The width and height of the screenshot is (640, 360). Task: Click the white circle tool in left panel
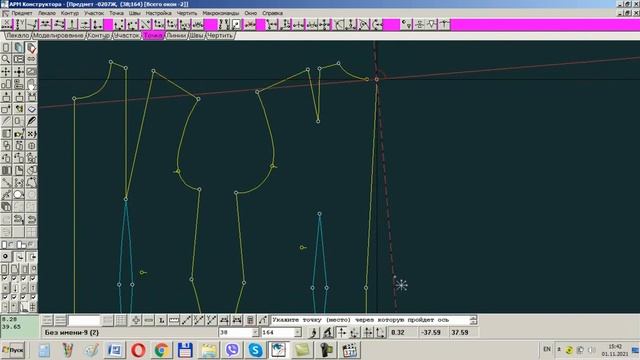[18, 195]
